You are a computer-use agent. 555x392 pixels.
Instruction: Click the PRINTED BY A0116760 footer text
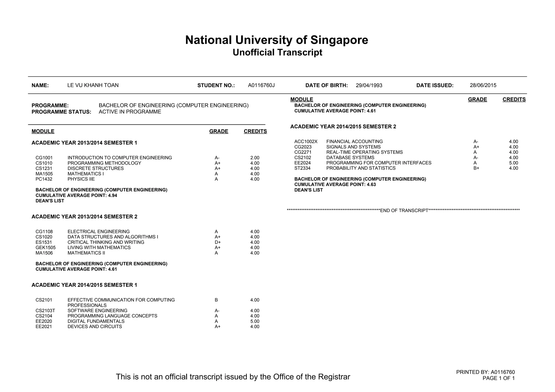[x=485, y=372]
